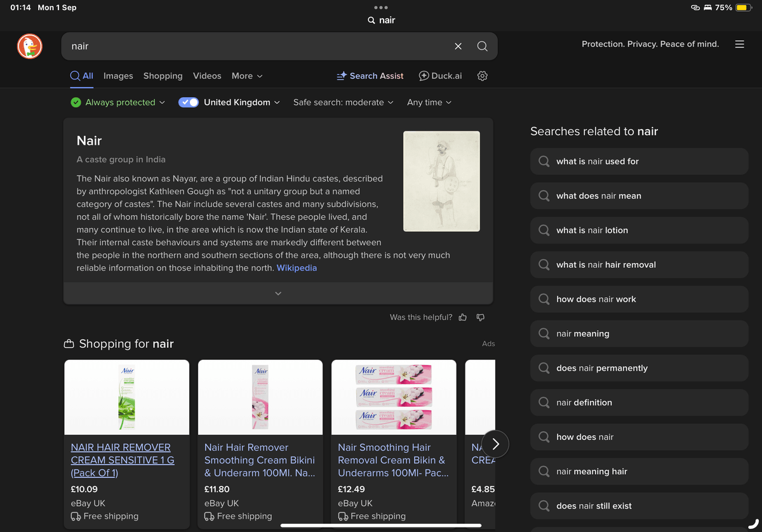
Task: Search 'what does nair mean'
Action: click(639, 196)
